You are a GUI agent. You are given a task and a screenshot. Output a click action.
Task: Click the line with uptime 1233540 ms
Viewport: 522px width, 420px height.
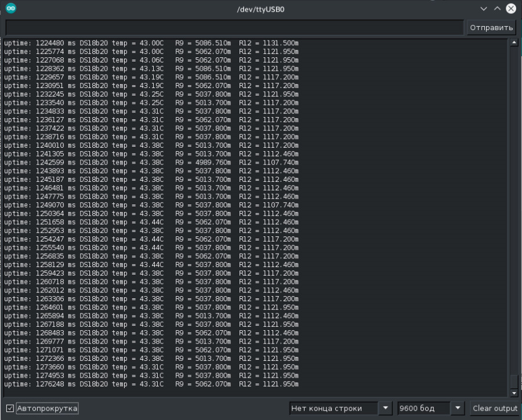[151, 103]
